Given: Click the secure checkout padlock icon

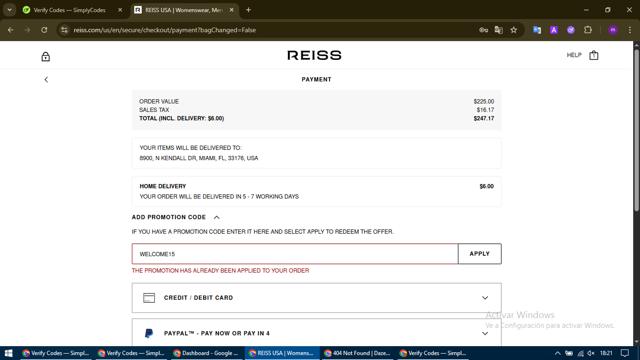Looking at the screenshot, I should (x=46, y=56).
